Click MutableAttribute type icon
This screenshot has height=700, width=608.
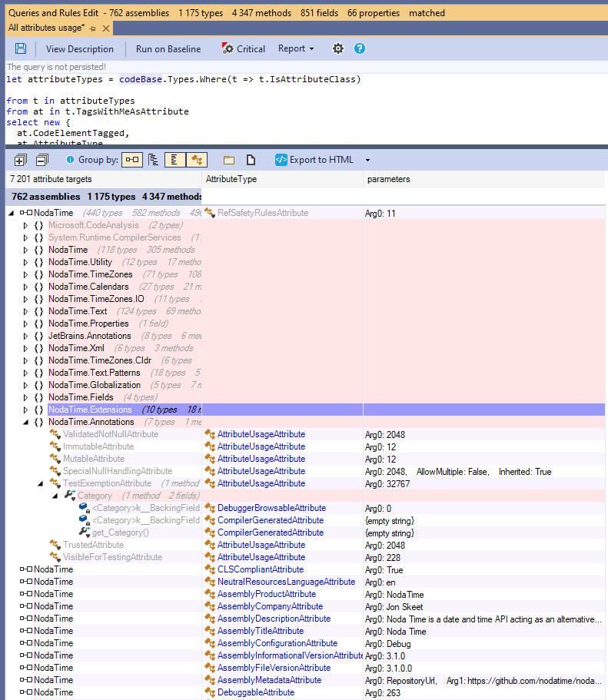(55, 459)
